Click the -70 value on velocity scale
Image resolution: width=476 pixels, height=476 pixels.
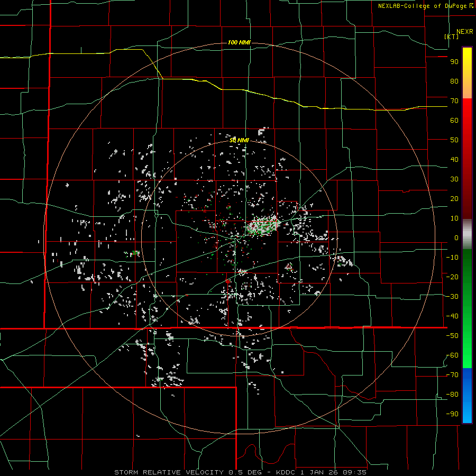click(452, 375)
